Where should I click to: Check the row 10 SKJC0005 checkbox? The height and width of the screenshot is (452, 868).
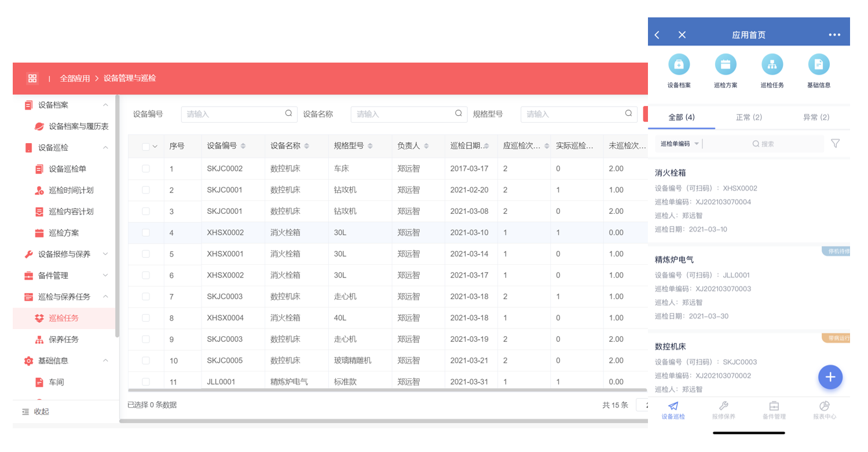pyautogui.click(x=146, y=360)
